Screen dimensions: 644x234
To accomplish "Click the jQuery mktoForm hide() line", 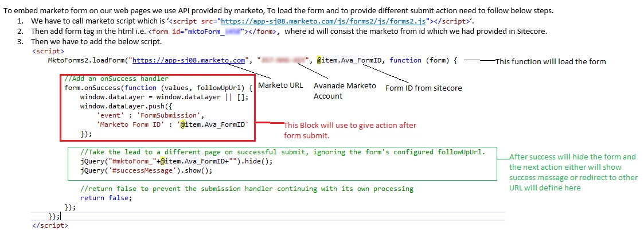I will click(176, 161).
